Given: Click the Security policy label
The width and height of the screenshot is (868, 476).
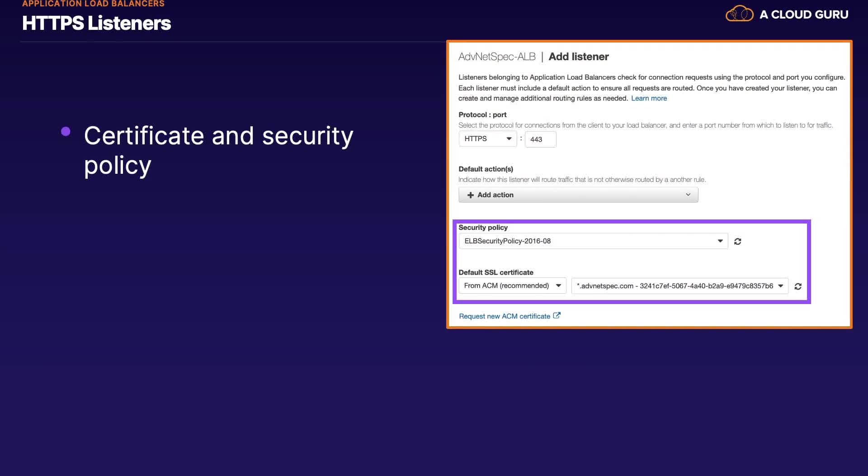Looking at the screenshot, I should click(483, 228).
